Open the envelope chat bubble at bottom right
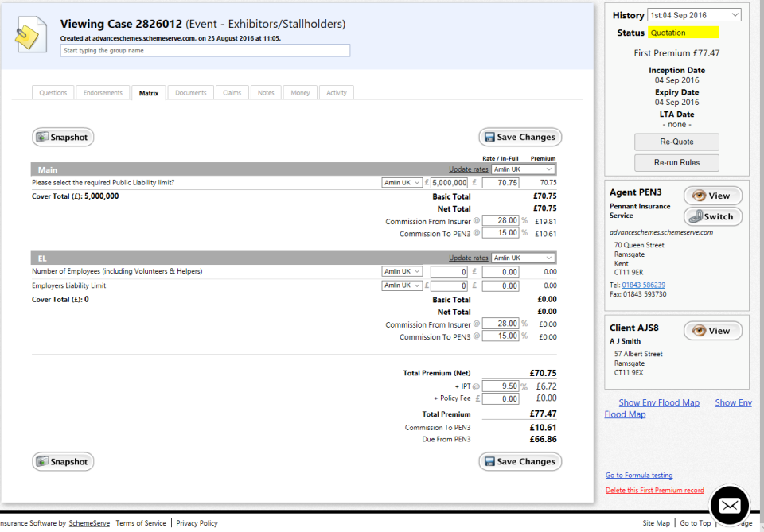The image size is (764, 532). tap(730, 504)
